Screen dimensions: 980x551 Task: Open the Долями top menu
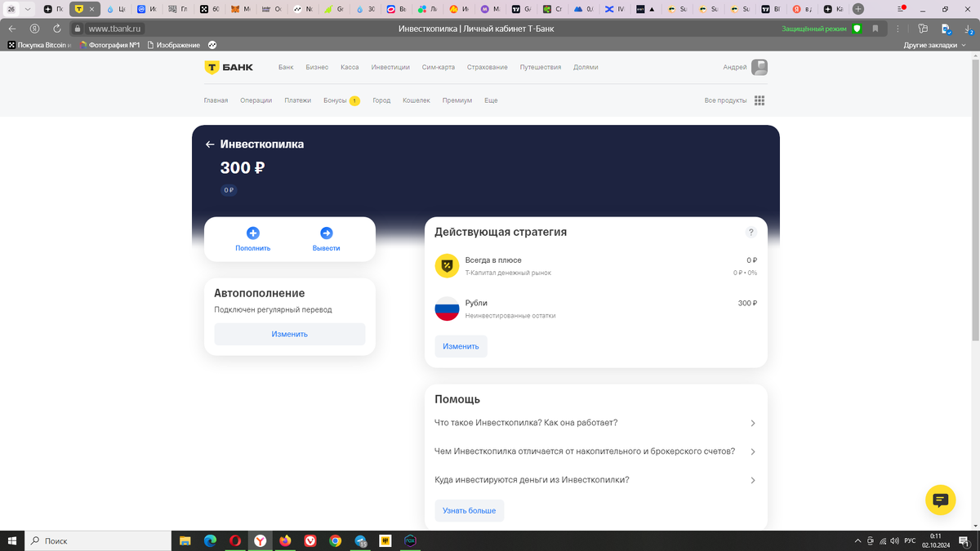pyautogui.click(x=586, y=67)
